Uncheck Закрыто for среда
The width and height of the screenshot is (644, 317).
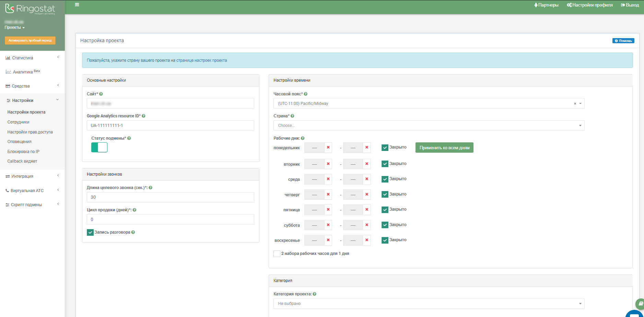[x=385, y=179]
